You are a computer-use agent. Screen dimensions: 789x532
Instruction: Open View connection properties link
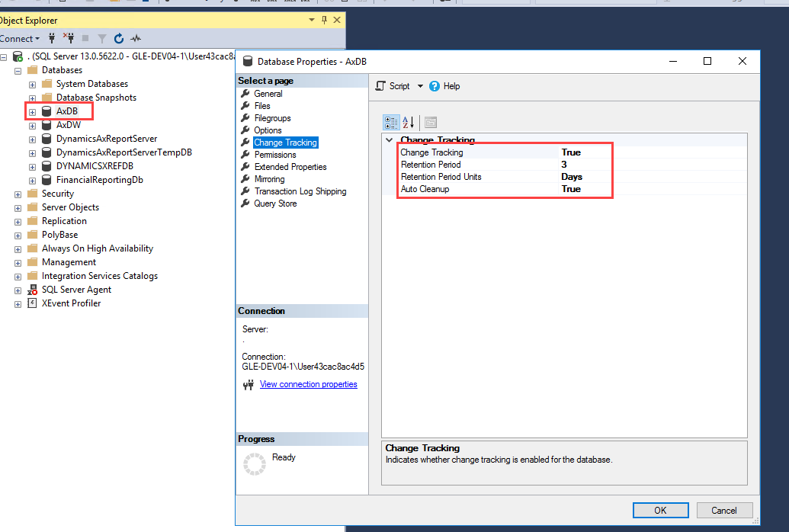(309, 384)
